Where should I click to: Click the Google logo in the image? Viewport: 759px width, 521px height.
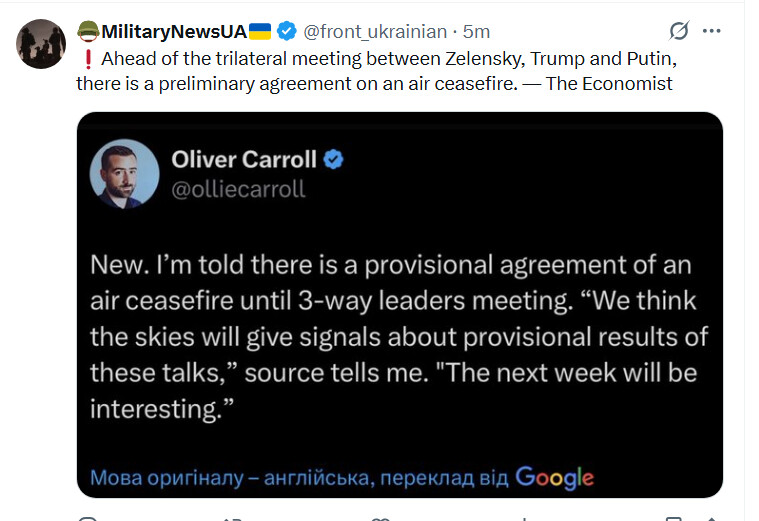click(554, 478)
